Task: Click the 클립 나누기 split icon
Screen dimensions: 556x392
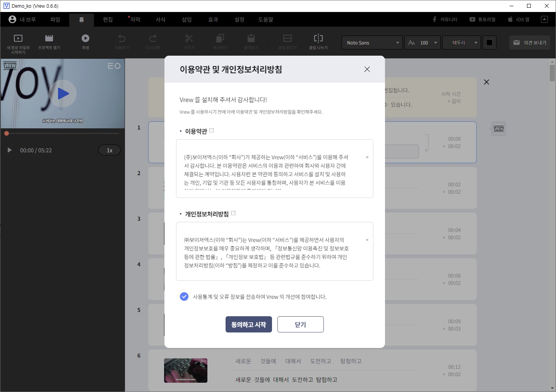Action: tap(318, 38)
